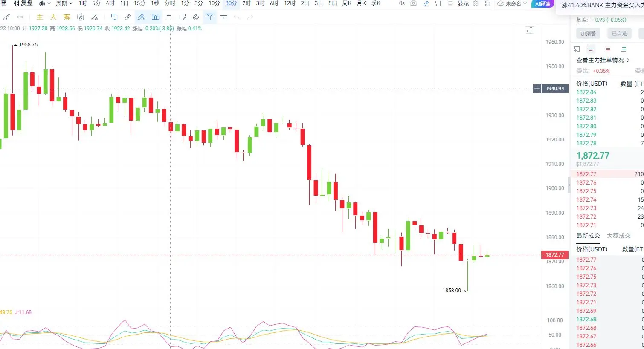Click the magnet snap icon
Image resolution: width=644 pixels, height=349 pixels.
tap(196, 17)
